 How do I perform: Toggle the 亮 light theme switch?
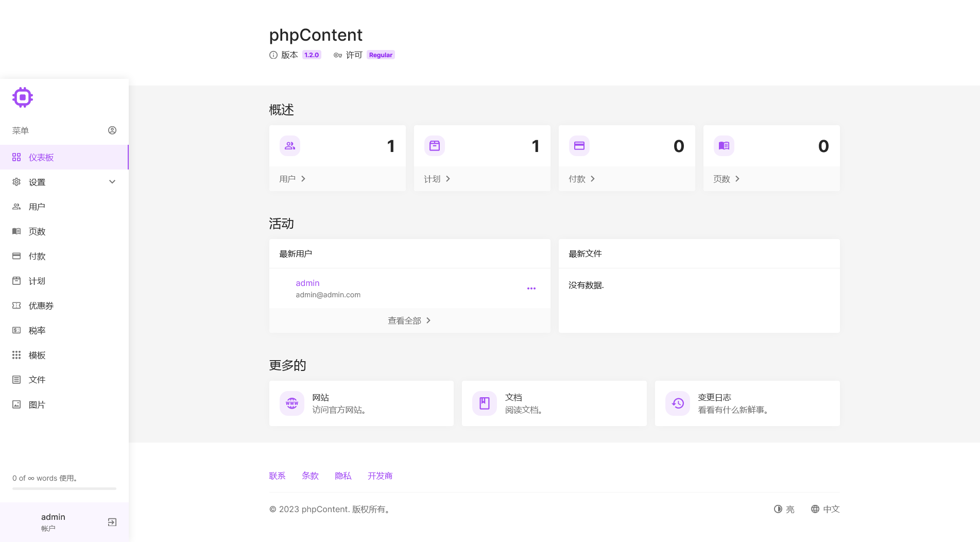(x=784, y=509)
